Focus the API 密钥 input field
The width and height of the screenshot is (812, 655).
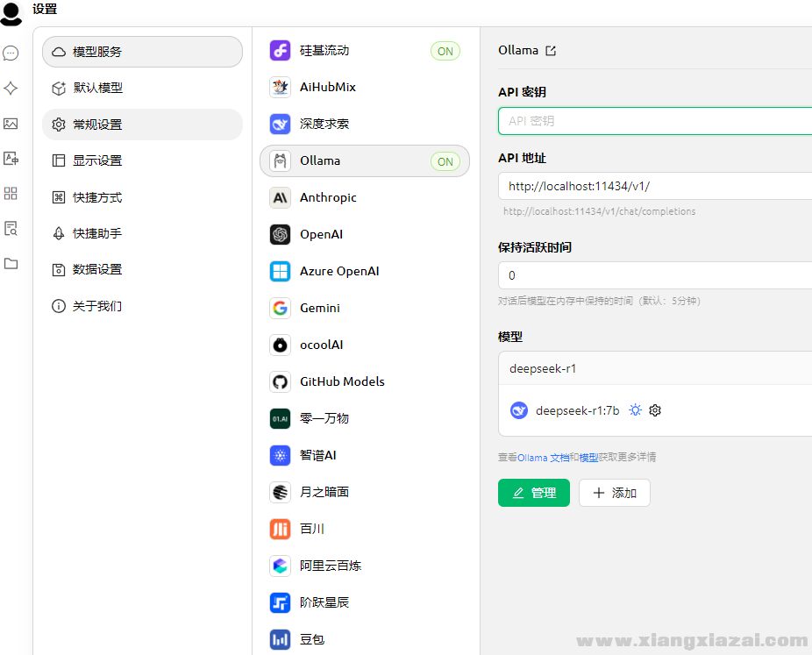[655, 121]
